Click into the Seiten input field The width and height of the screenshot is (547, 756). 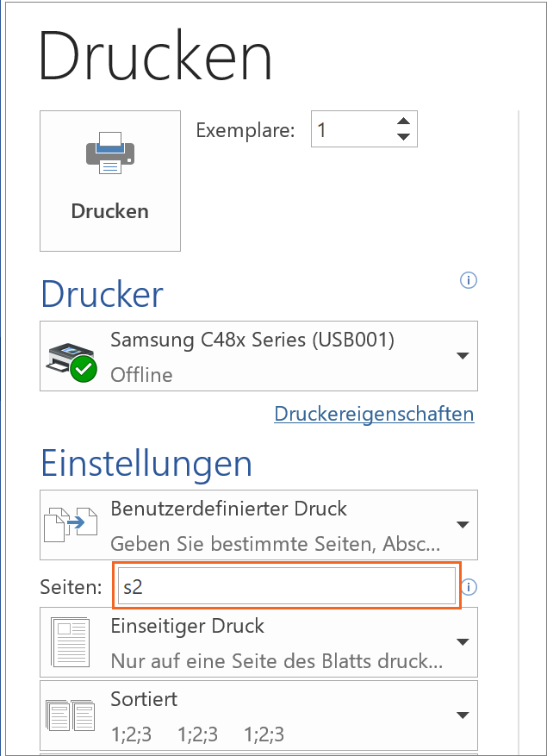[x=287, y=587]
